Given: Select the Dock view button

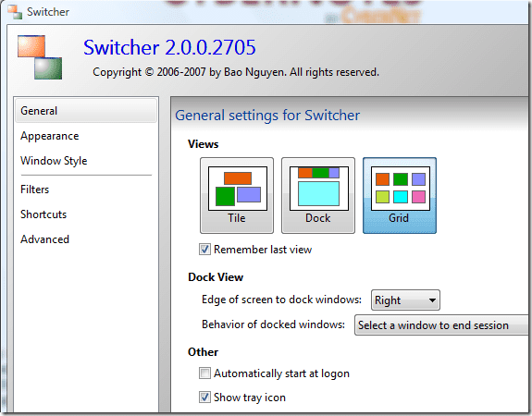Looking at the screenshot, I should click(318, 195).
